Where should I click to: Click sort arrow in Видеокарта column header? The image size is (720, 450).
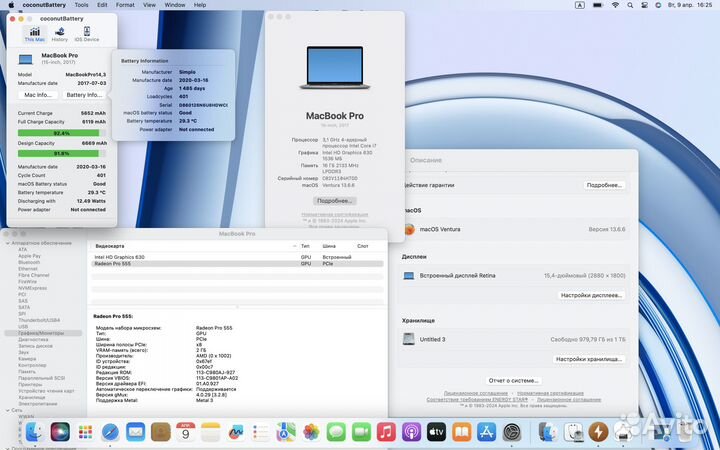294,246
